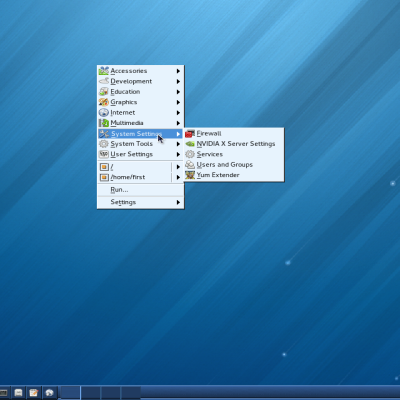Expand the /home/first folder arrow

point(178,177)
